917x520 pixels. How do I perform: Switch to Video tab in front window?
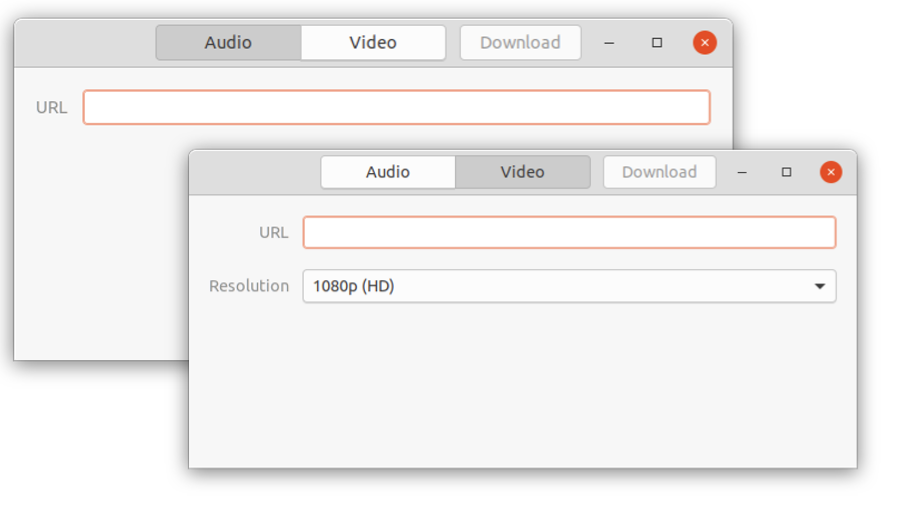pyautogui.click(x=522, y=172)
